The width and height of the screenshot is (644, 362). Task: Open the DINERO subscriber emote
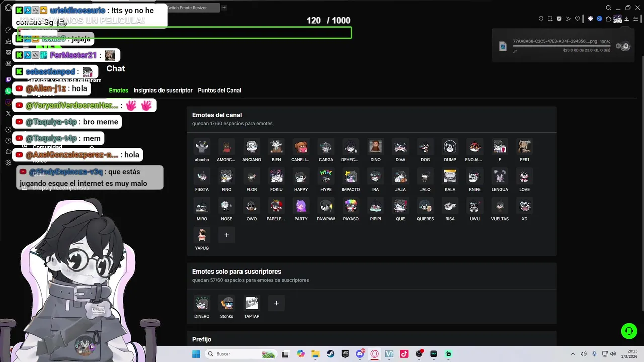coord(202,303)
